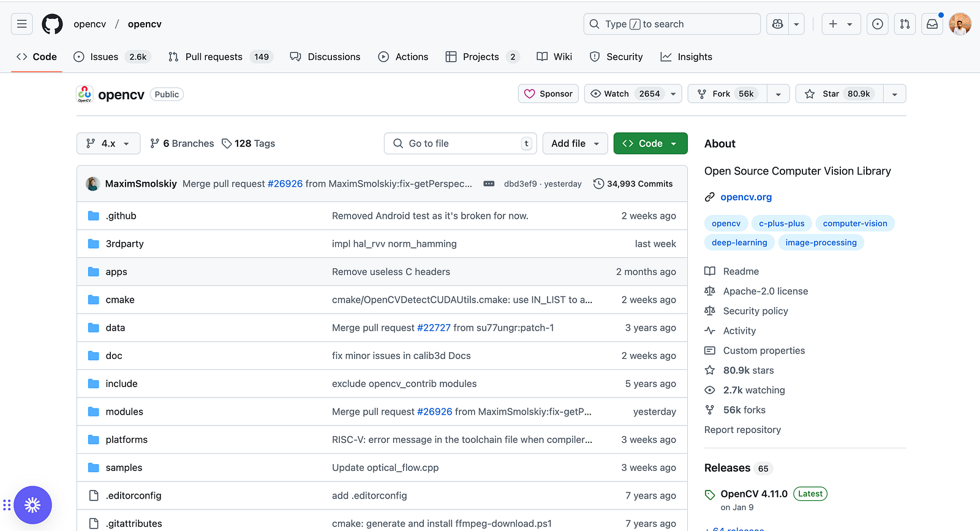Click the .gitattributes file icon
980x531 pixels.
[94, 524]
